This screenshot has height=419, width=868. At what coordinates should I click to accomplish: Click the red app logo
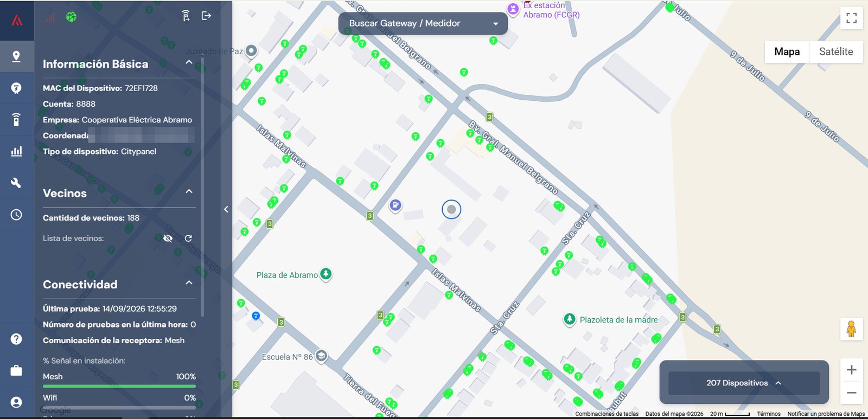[x=17, y=20]
